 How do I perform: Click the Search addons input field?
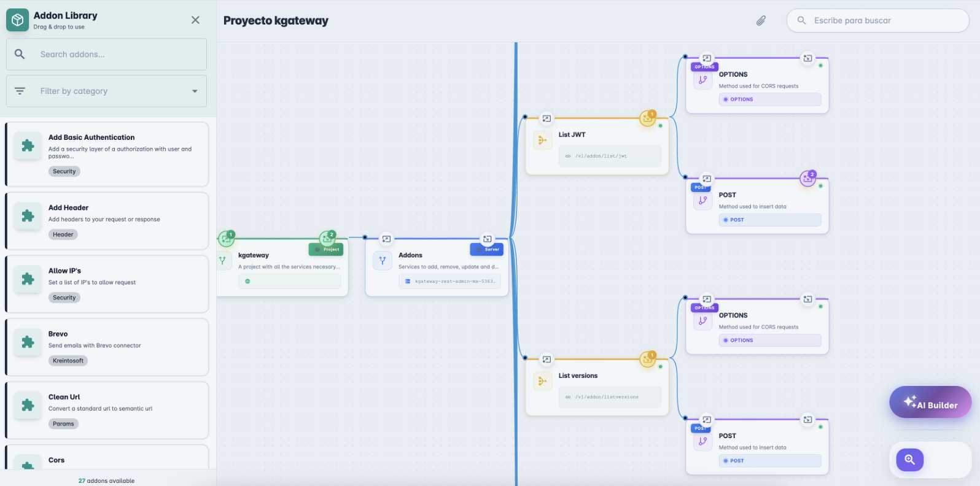point(117,55)
